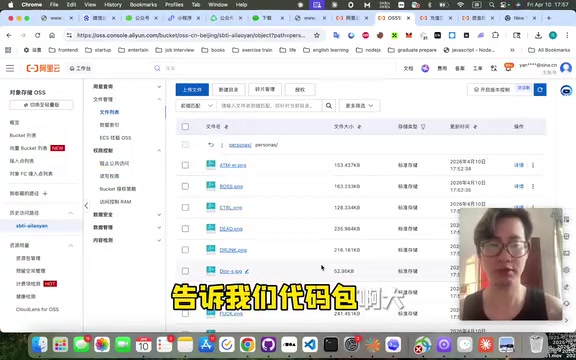Open Terminal from the Dock
576x360 pixels.
click(331, 345)
